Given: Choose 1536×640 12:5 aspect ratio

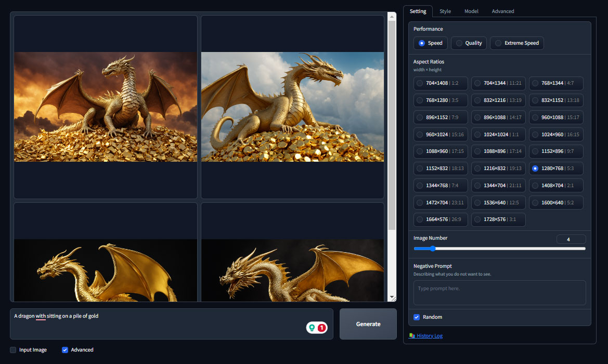Looking at the screenshot, I should point(498,202).
